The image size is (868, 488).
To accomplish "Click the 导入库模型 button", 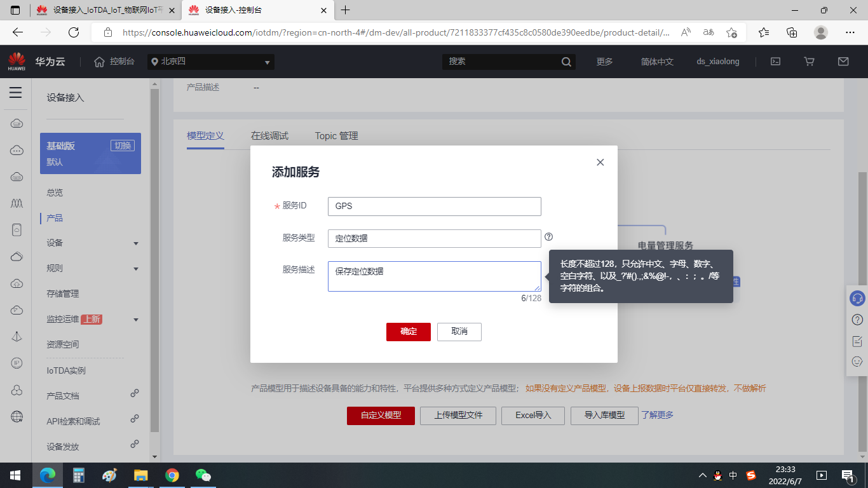I will click(604, 416).
